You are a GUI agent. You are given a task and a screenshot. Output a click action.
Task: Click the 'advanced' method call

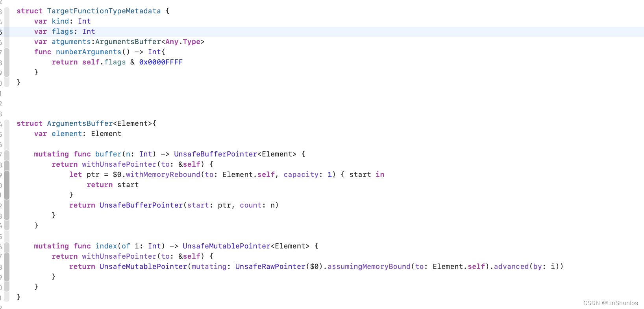[x=511, y=267]
